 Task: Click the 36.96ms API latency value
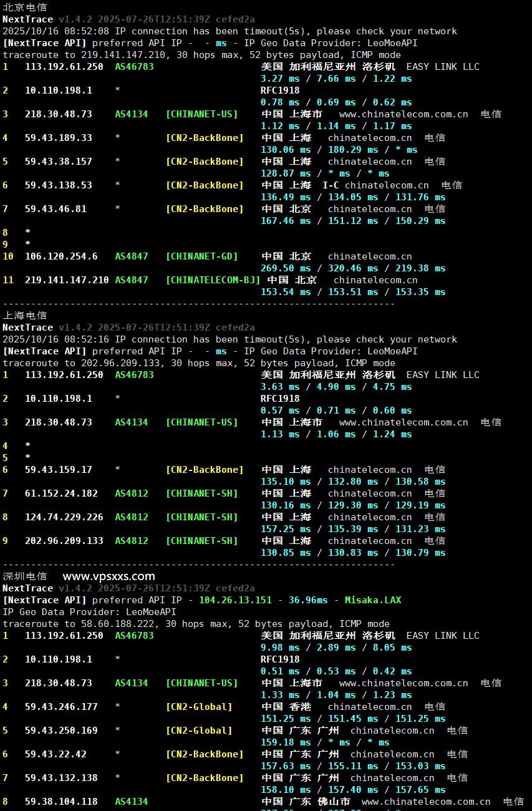tap(307, 600)
